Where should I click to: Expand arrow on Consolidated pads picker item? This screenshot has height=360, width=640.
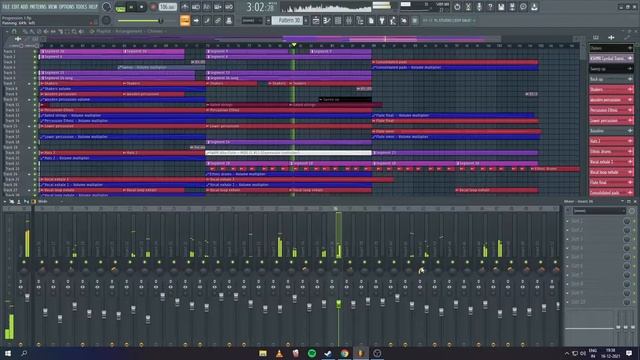[x=630, y=193]
